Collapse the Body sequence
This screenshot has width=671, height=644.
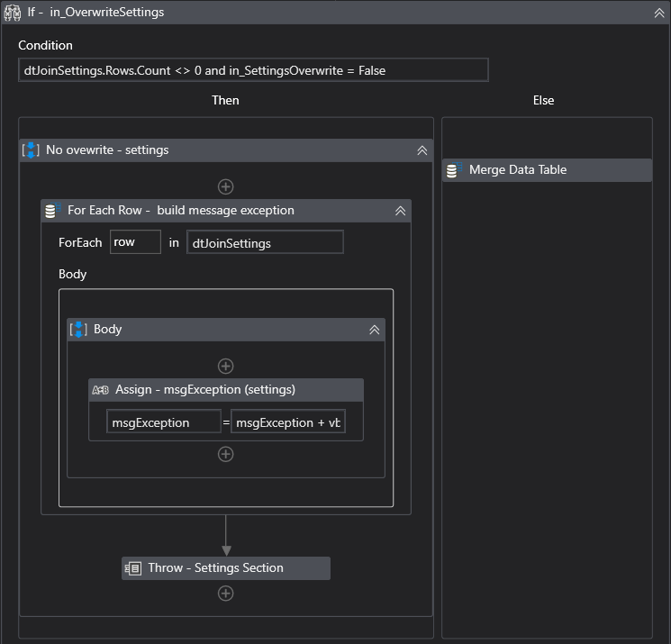click(375, 330)
